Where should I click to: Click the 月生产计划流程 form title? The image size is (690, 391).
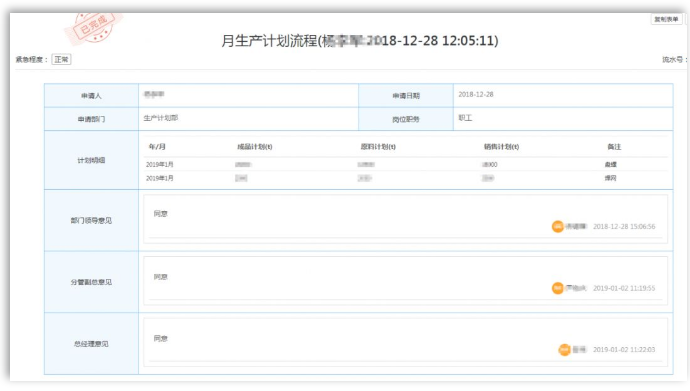pos(360,41)
